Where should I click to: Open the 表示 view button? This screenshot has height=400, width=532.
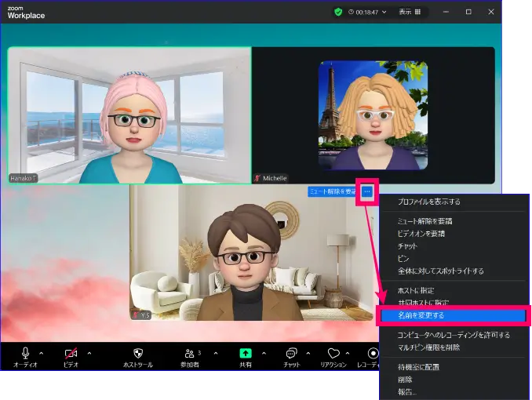pyautogui.click(x=410, y=12)
